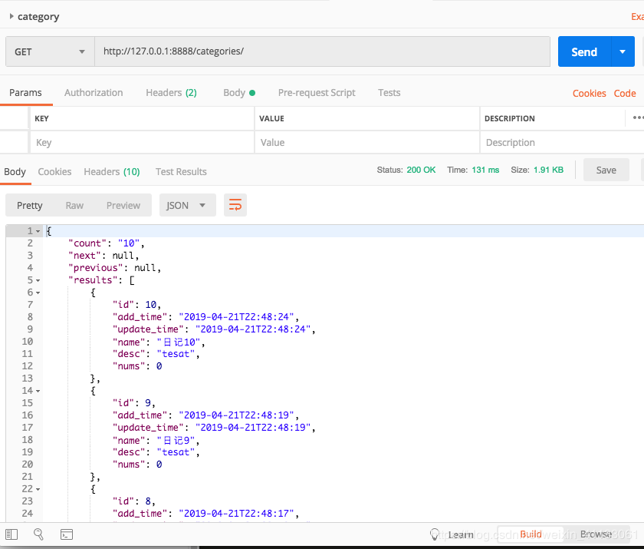The width and height of the screenshot is (644, 549).
Task: Switch to the Params tab
Action: tap(25, 93)
